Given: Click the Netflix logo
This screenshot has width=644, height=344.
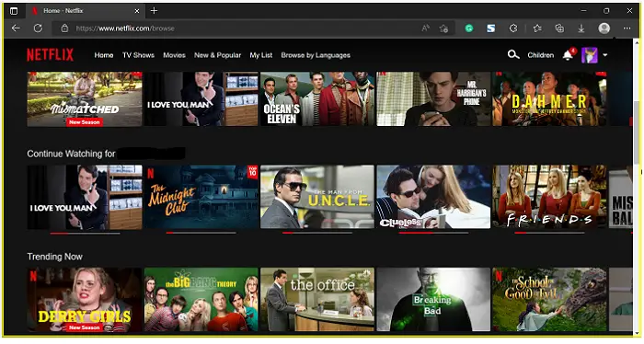Looking at the screenshot, I should pos(50,54).
